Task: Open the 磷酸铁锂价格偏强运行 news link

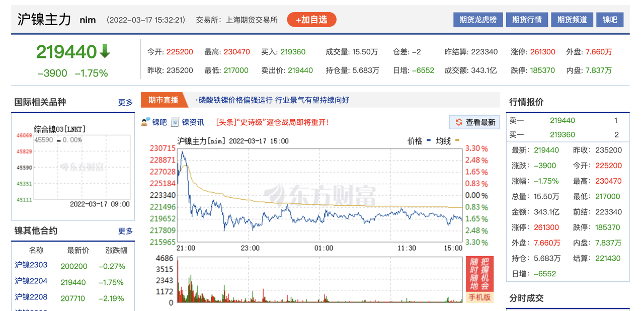Action: click(272, 100)
